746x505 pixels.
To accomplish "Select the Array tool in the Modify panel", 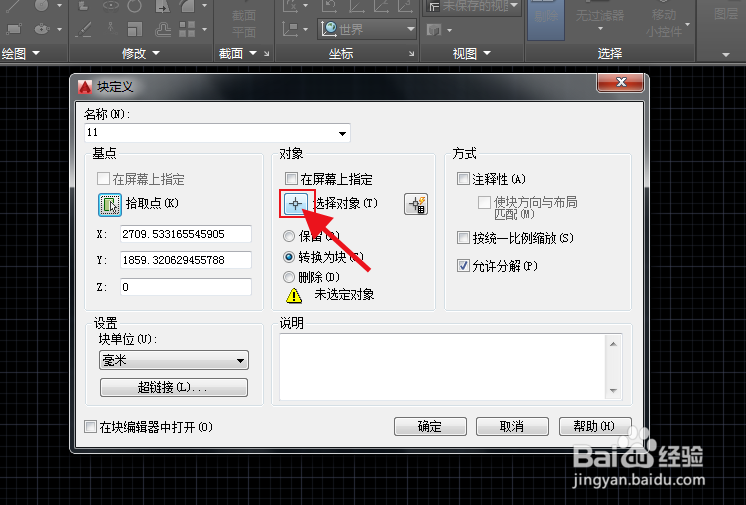I will point(187,30).
